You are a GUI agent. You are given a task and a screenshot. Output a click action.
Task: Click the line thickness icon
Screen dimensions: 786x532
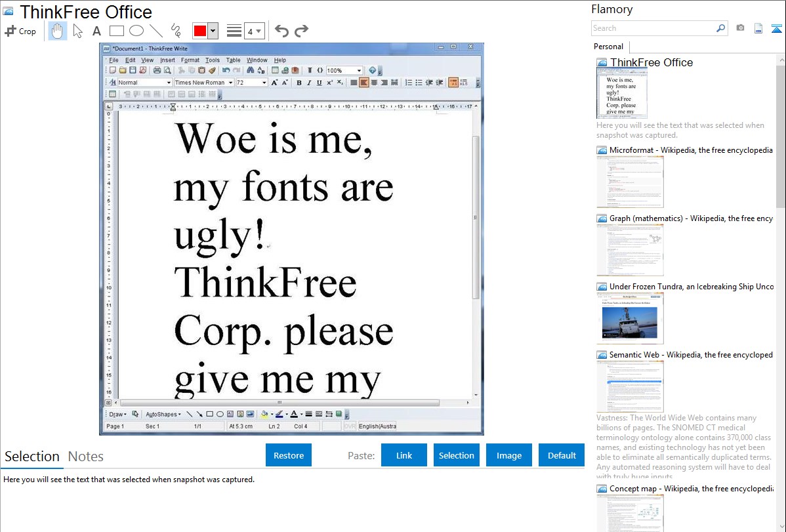click(x=234, y=31)
